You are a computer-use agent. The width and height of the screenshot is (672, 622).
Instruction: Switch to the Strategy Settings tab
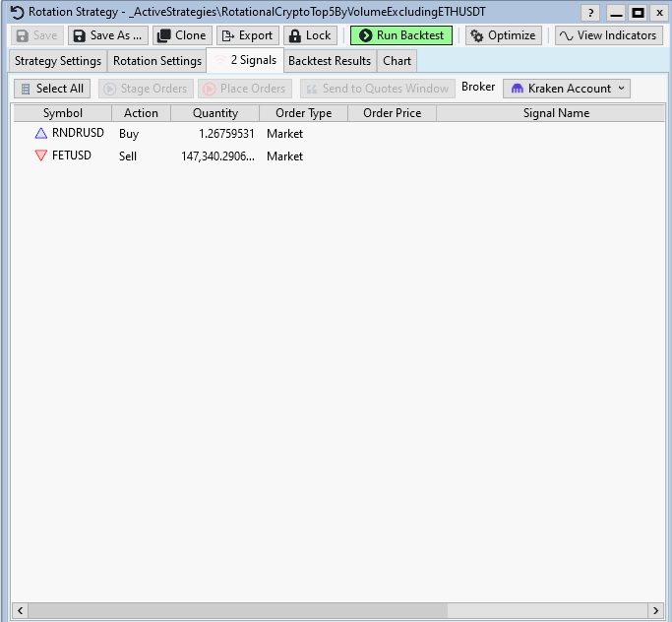pos(58,61)
